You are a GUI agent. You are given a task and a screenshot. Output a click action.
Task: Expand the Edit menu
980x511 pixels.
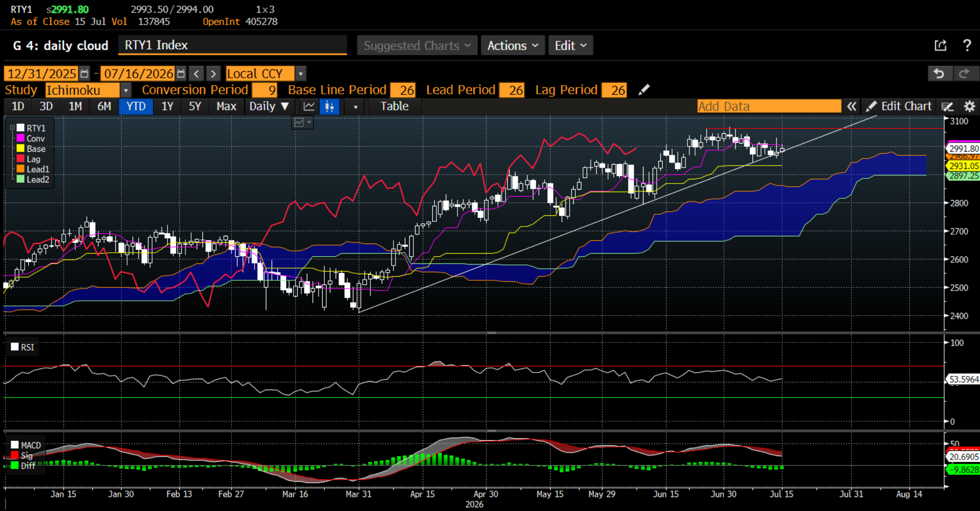(571, 46)
